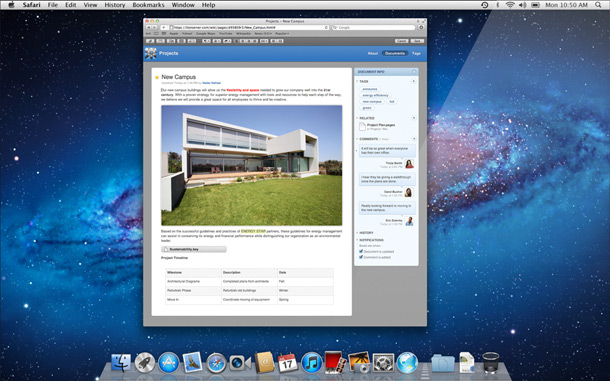The width and height of the screenshot is (610, 381).
Task: Click the energy efficiency tag
Action: click(x=375, y=95)
